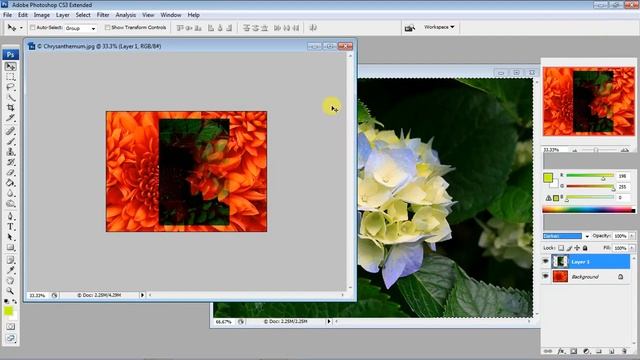640x360 pixels.
Task: Switch foreground and background colors
Action: pos(14,301)
